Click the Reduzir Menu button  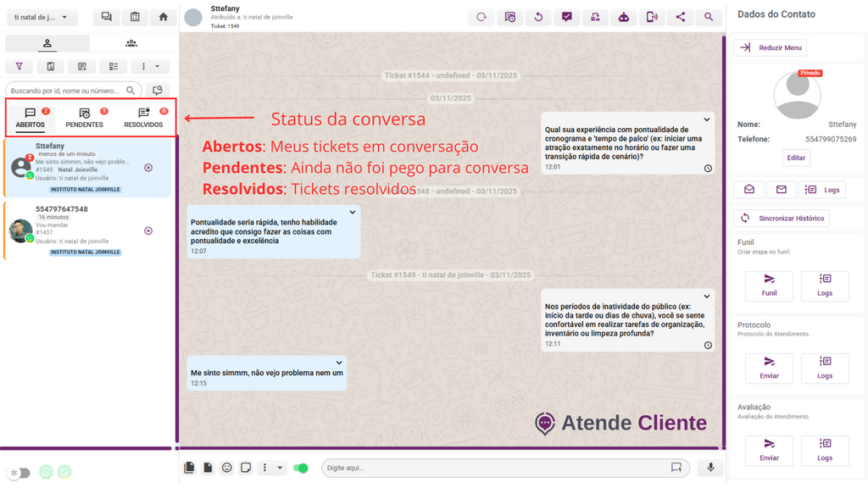pyautogui.click(x=771, y=47)
